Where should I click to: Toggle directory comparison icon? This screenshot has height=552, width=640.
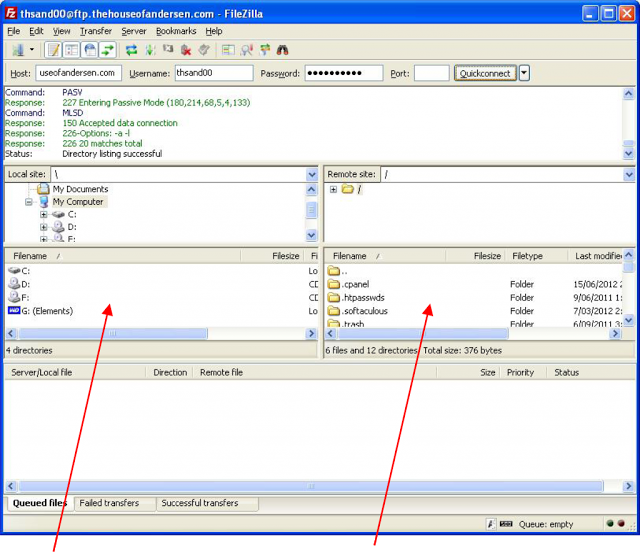pyautogui.click(x=247, y=50)
